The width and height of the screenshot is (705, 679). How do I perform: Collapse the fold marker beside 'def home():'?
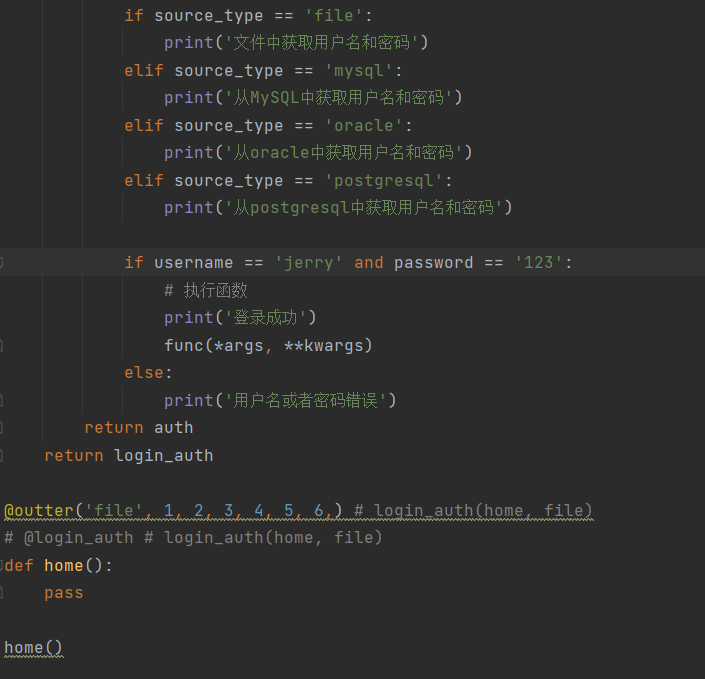1,565
